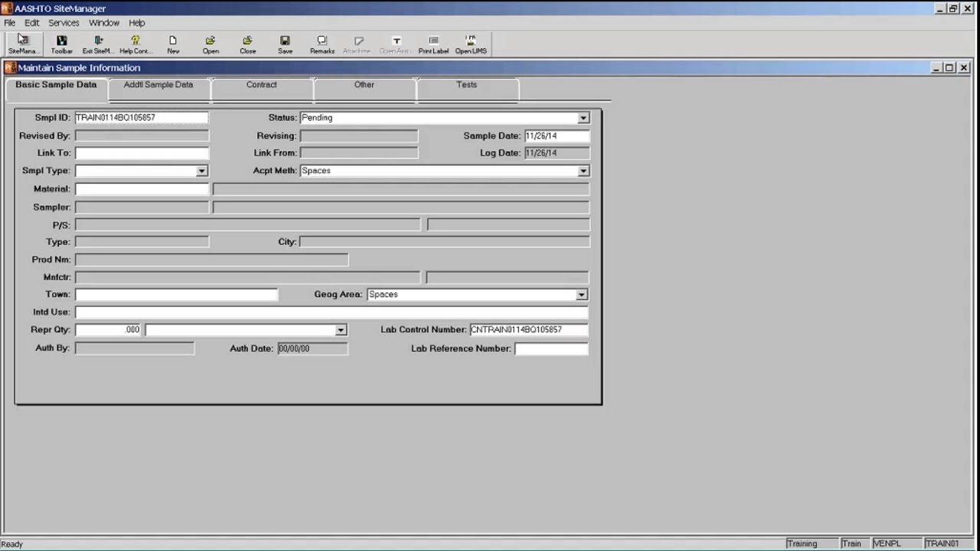Click the Close toolbar icon
The image size is (980, 551).
pyautogui.click(x=247, y=44)
